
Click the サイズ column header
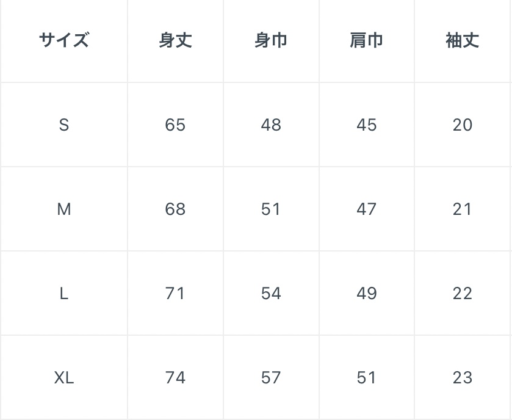[x=64, y=41]
